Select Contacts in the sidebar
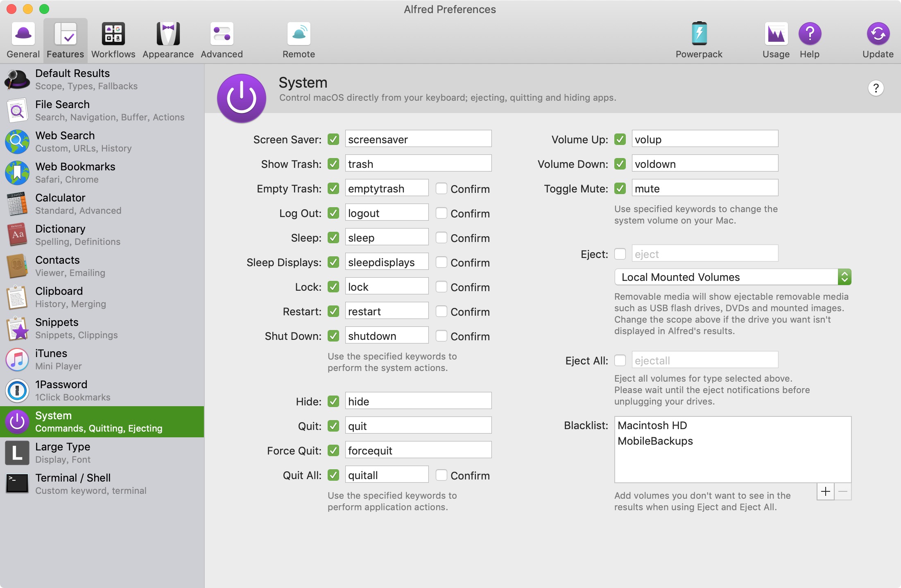 (102, 266)
